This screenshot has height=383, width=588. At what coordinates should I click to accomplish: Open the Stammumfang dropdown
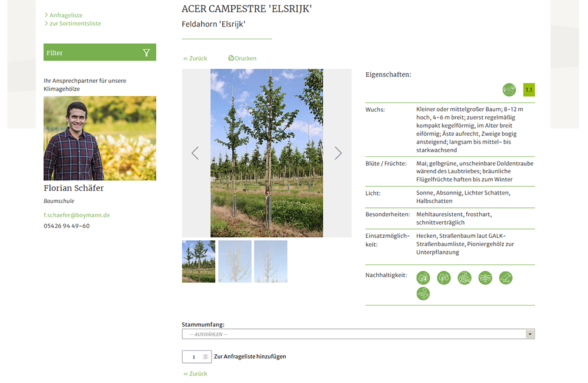[358, 334]
